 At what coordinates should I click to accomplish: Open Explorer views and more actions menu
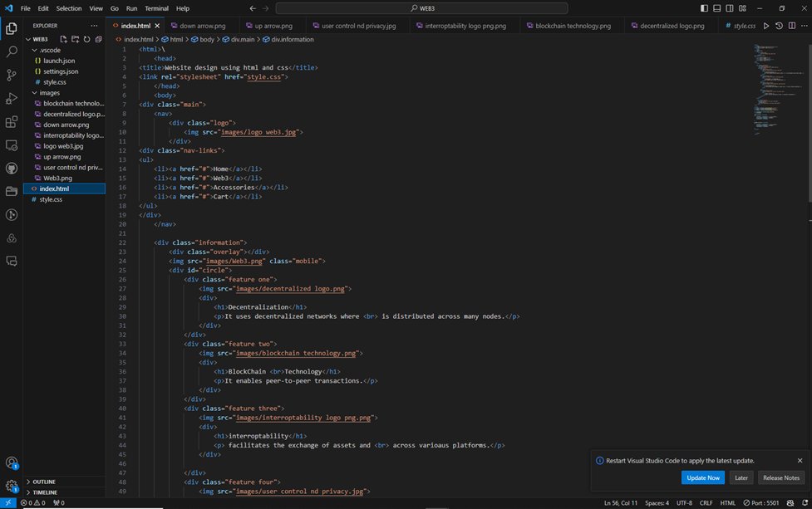94,26
